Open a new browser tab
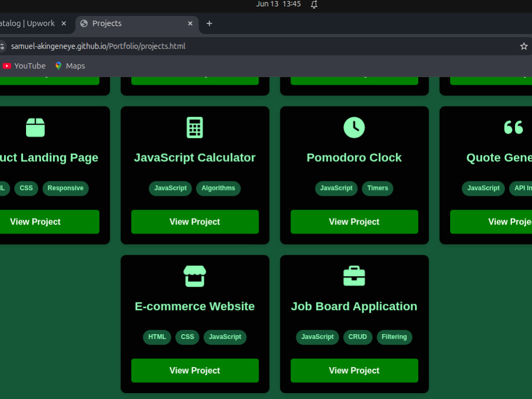 [209, 23]
